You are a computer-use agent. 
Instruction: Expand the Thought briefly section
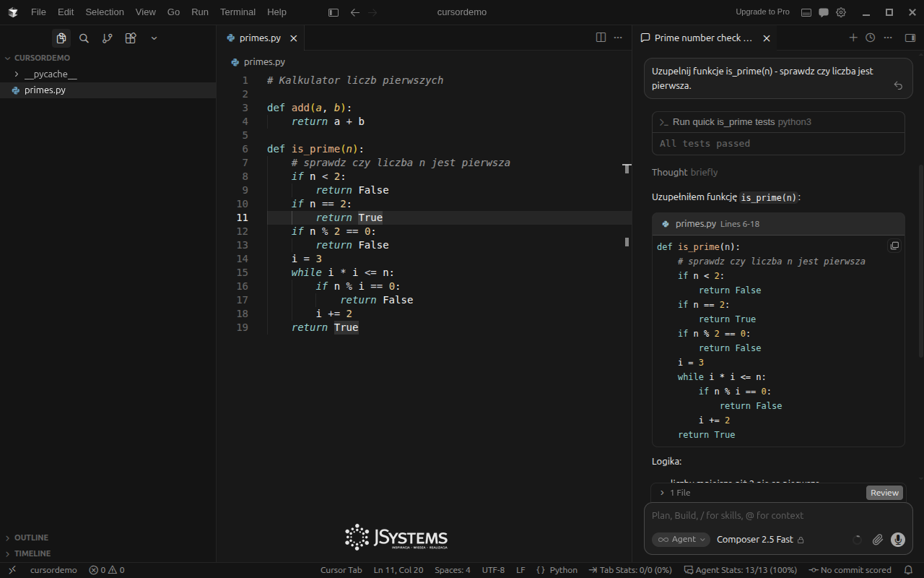684,172
